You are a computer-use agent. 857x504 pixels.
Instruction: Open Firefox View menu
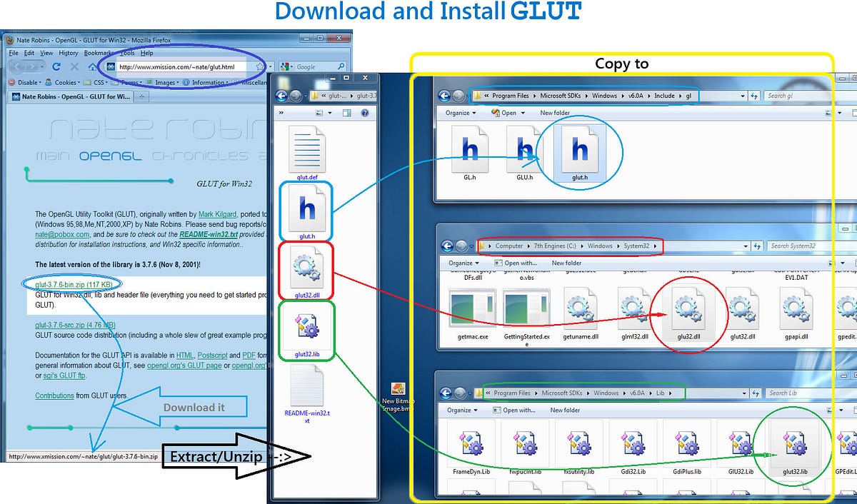click(x=46, y=53)
